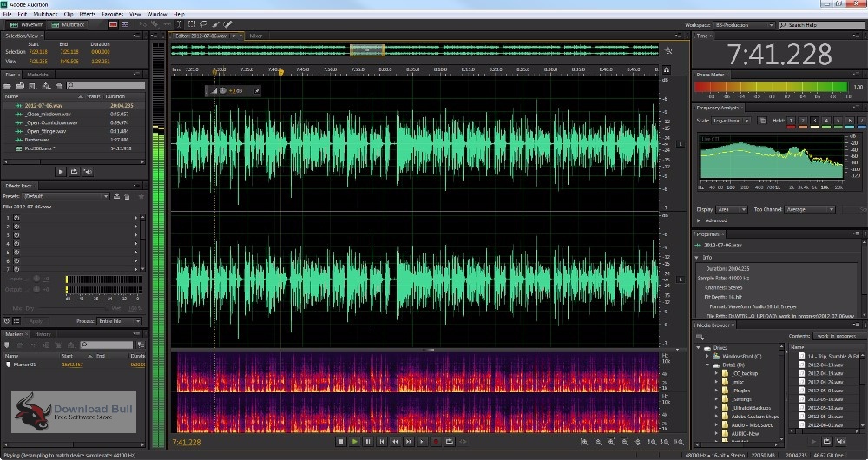Image resolution: width=868 pixels, height=460 pixels.
Task: Click the Record button in transport
Action: pos(436,441)
